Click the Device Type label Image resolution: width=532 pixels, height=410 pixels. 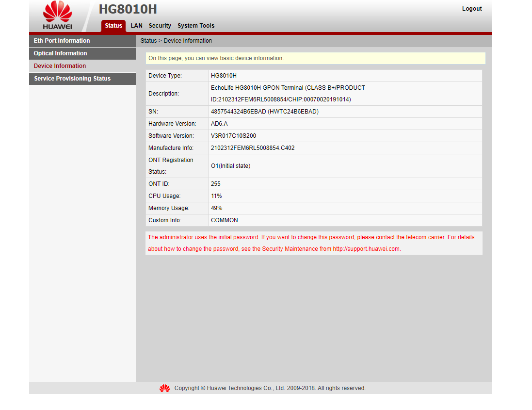pyautogui.click(x=165, y=76)
